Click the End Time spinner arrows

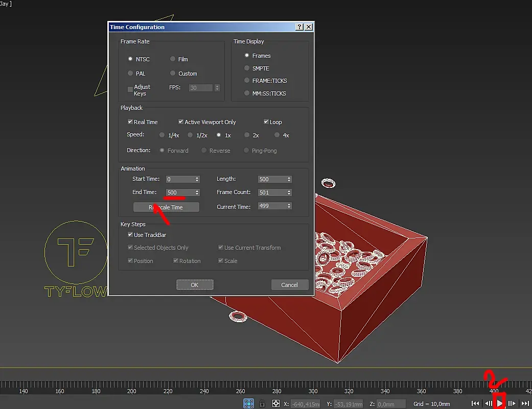[x=197, y=193]
